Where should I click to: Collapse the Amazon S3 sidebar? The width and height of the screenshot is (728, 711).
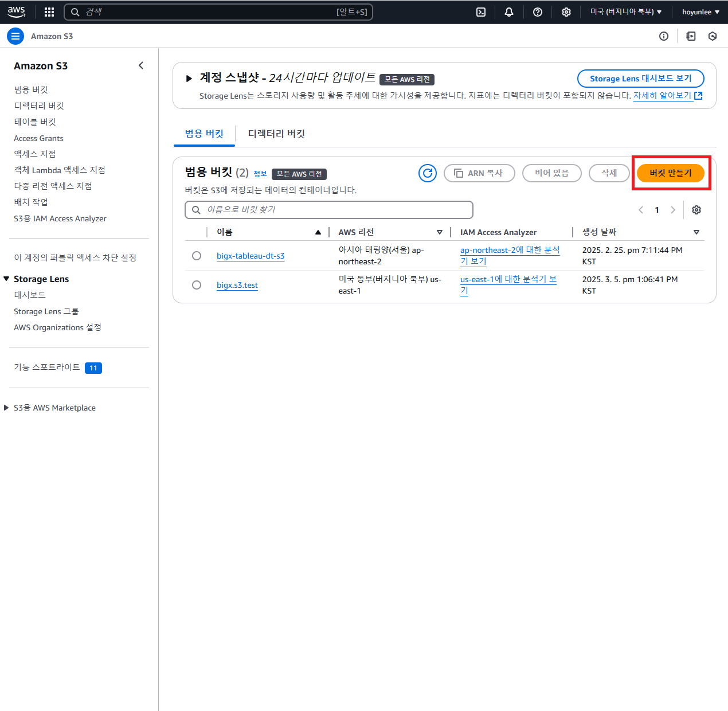pos(141,65)
